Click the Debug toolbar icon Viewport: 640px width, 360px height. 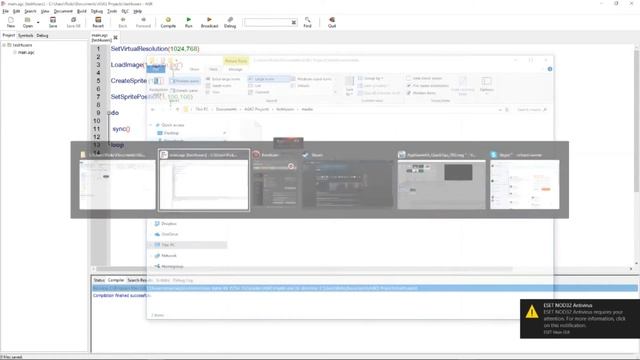(230, 22)
